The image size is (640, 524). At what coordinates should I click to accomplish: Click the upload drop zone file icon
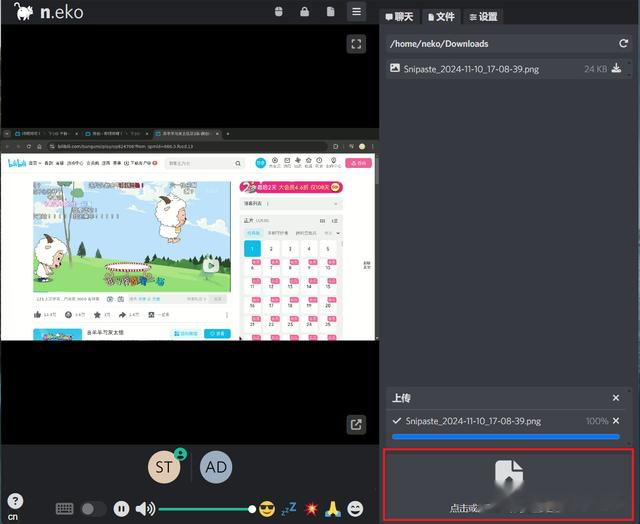pos(509,473)
